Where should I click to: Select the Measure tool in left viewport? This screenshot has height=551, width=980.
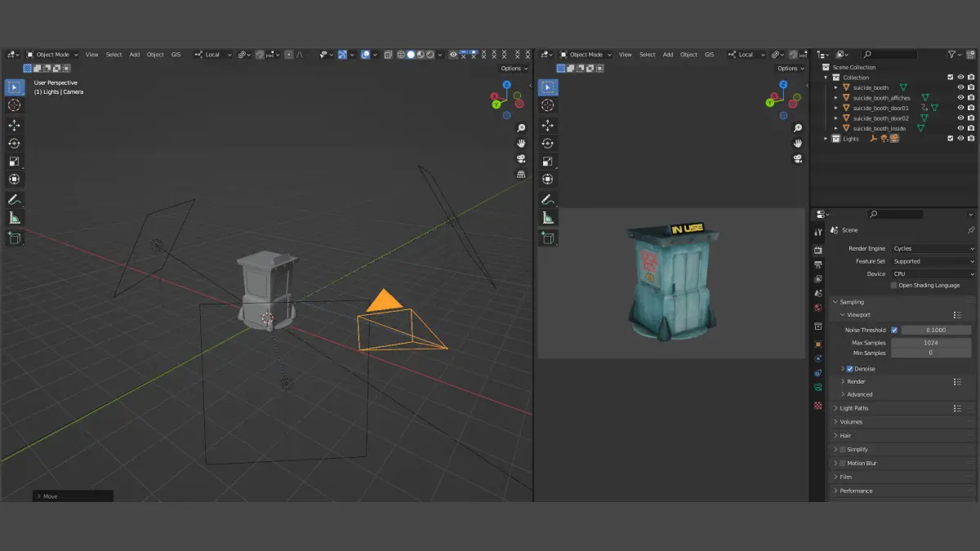(15, 217)
